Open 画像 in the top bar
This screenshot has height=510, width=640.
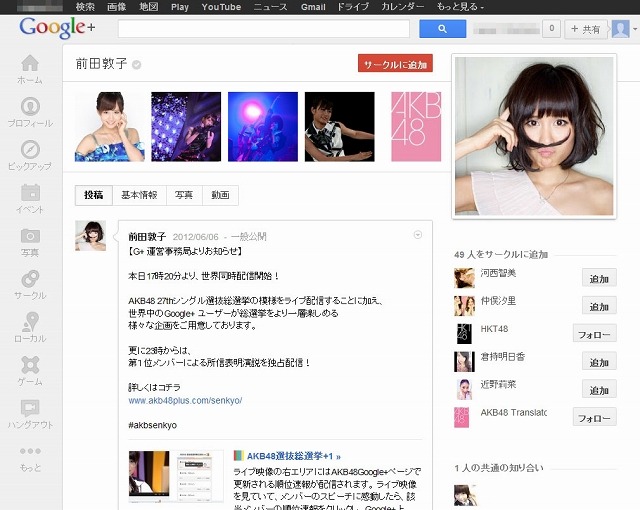click(x=116, y=7)
